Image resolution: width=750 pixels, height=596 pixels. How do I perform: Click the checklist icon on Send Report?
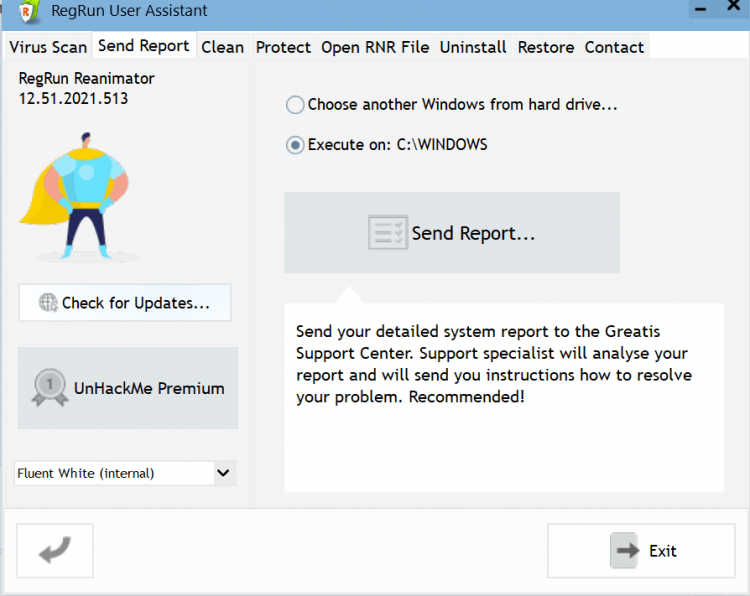point(387,232)
